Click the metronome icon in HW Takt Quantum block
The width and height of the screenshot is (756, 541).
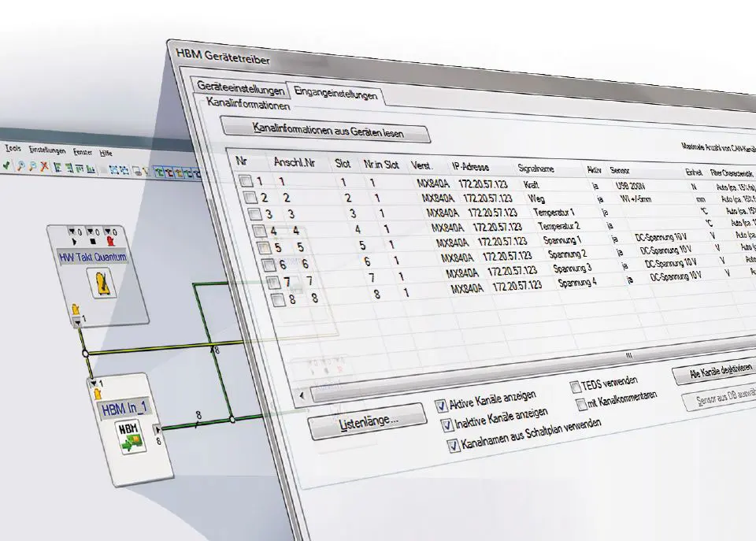(x=102, y=283)
